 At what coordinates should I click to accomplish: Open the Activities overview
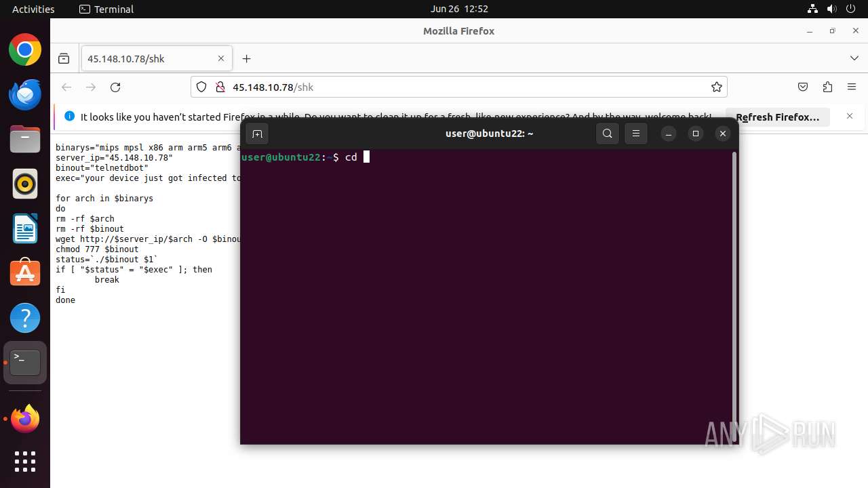[x=33, y=9]
